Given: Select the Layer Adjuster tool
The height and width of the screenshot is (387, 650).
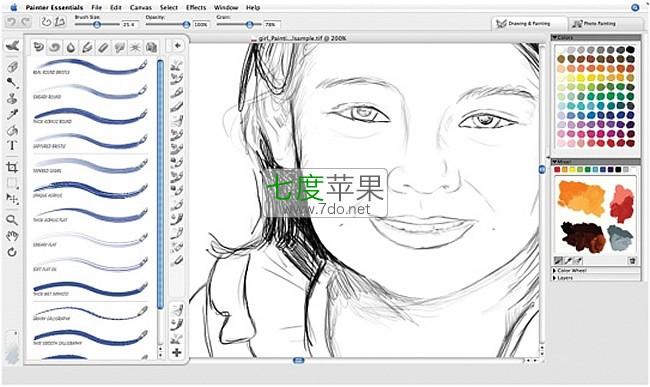Looking at the screenshot, I should point(12,199).
